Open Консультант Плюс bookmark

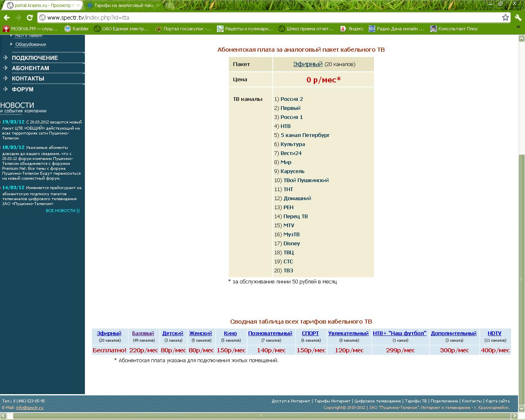point(454,29)
